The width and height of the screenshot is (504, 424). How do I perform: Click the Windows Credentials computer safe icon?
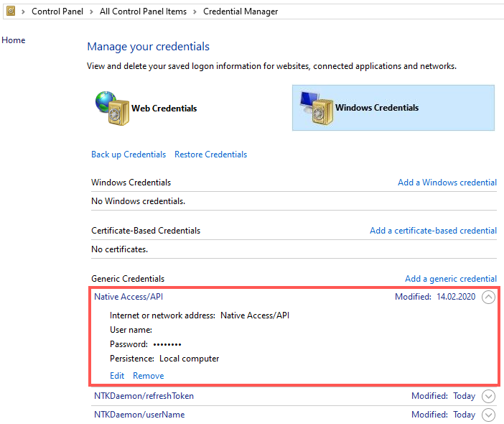tap(317, 108)
